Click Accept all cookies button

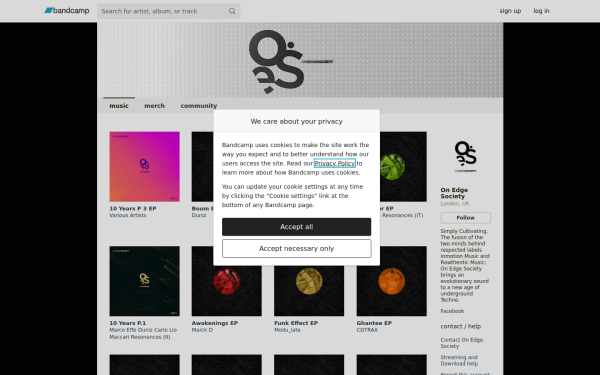(x=297, y=227)
